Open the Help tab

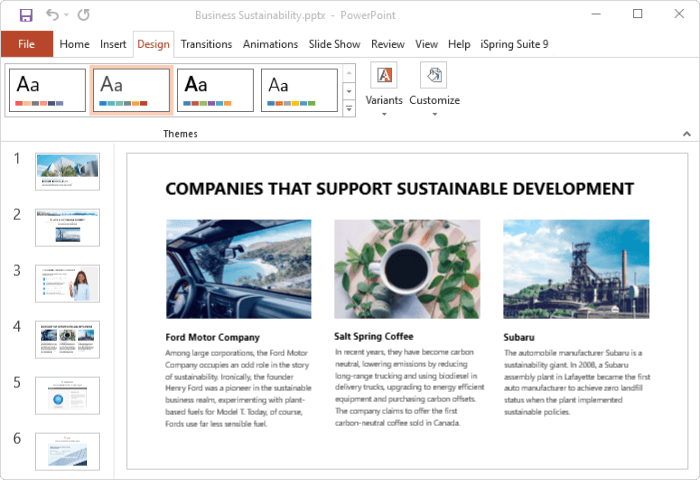(459, 44)
